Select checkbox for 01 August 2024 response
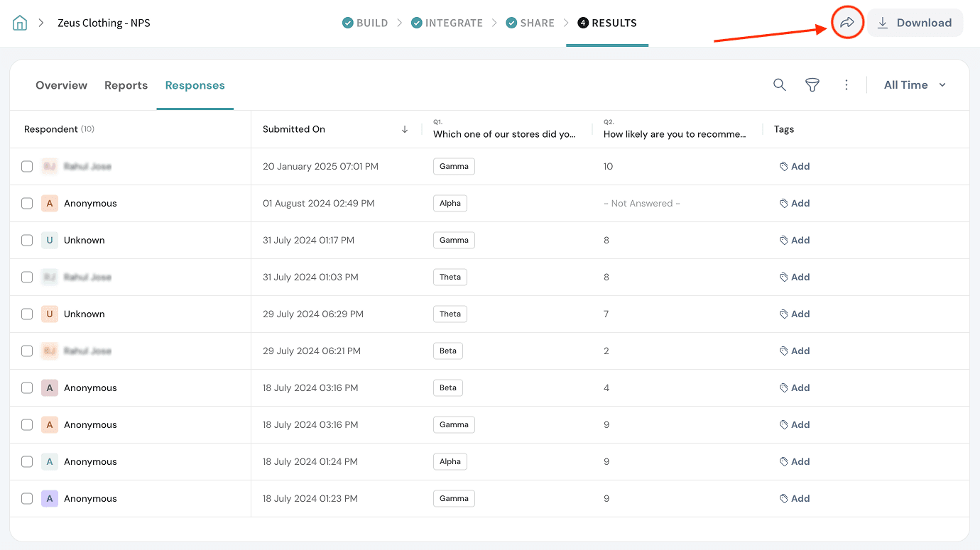The height and width of the screenshot is (550, 980). coord(27,204)
